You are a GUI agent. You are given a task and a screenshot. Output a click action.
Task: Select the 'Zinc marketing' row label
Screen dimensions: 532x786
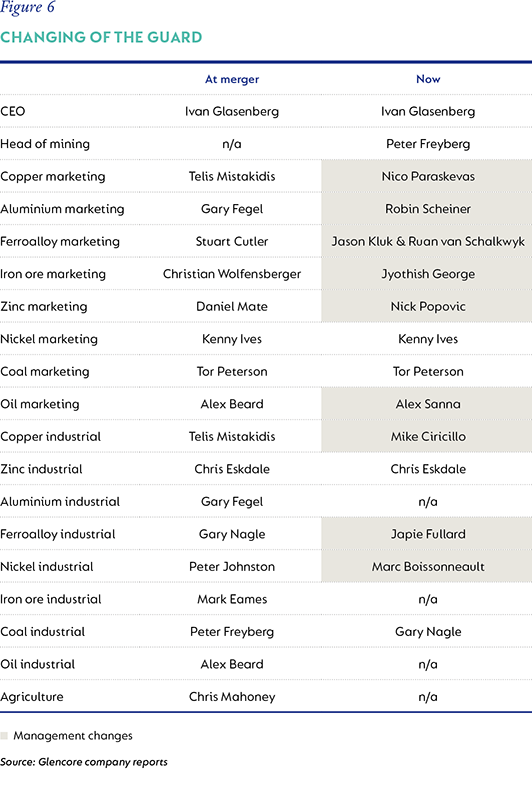[44, 306]
